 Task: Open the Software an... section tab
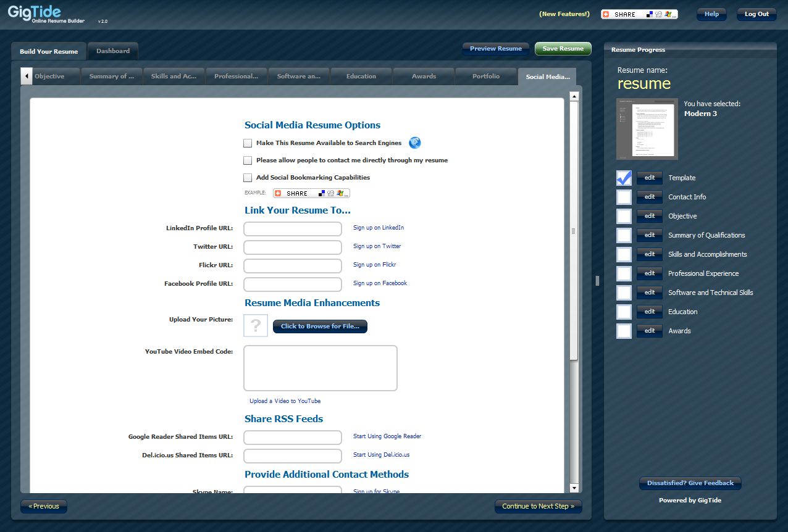(x=299, y=77)
